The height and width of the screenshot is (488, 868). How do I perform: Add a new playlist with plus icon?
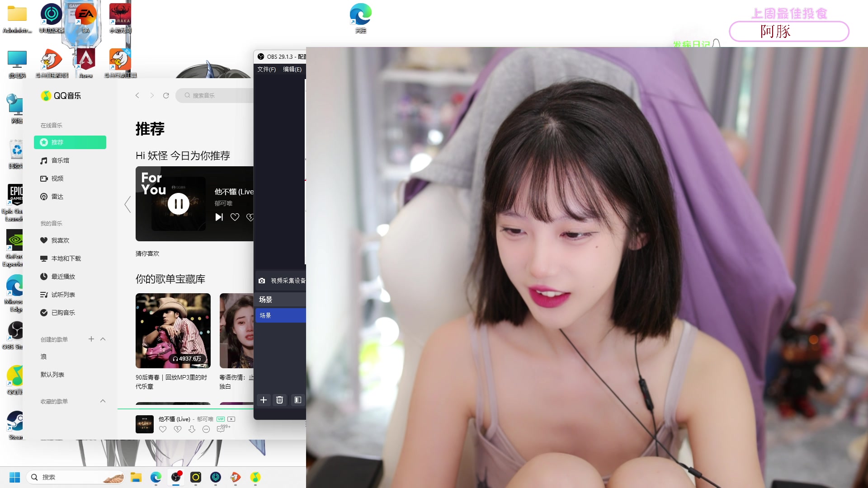click(x=91, y=339)
